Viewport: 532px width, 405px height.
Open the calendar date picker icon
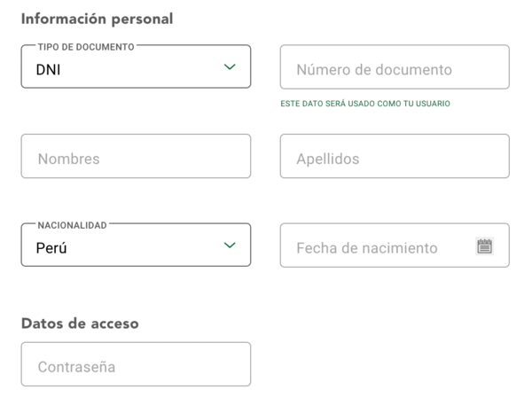pyautogui.click(x=484, y=246)
